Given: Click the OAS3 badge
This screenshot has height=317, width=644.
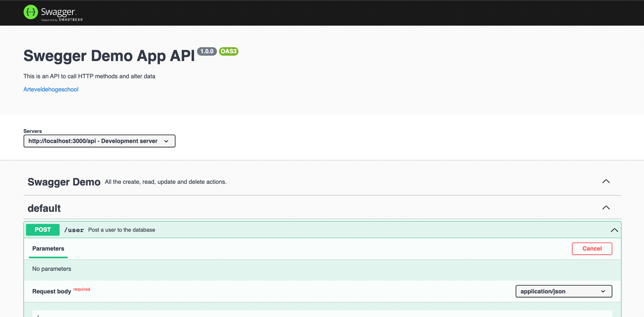Looking at the screenshot, I should 229,51.
